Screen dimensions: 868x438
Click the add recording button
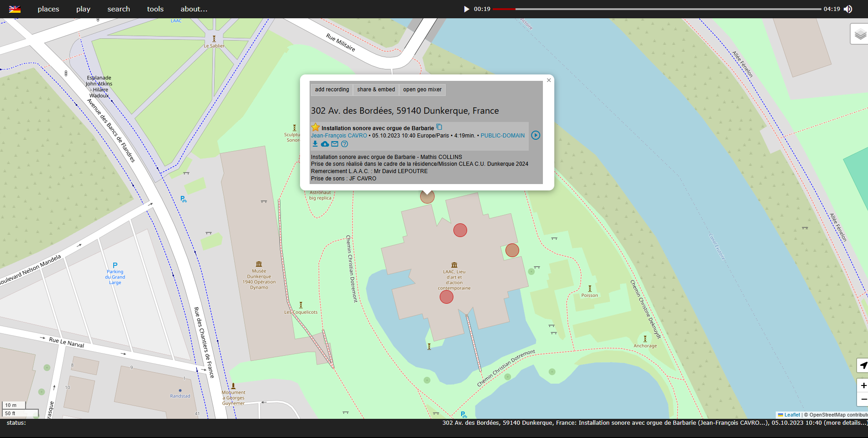(x=332, y=90)
